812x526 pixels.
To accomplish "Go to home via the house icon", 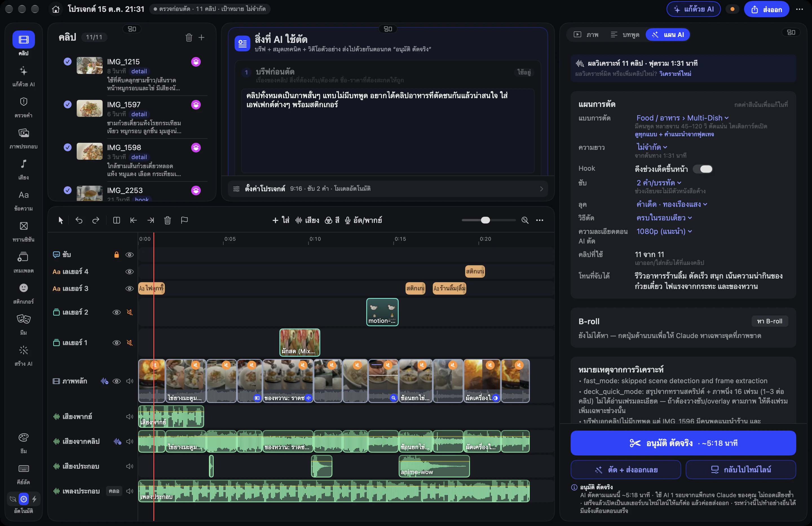I will 56,9.
